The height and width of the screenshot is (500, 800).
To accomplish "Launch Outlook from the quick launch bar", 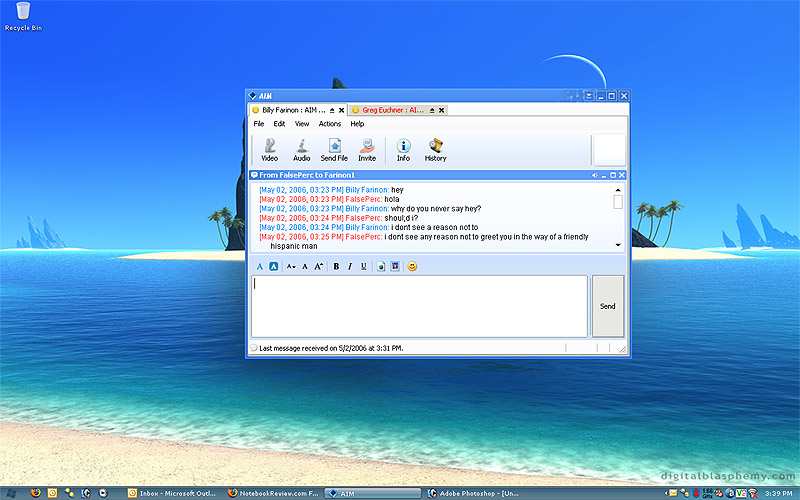I will (x=52, y=493).
